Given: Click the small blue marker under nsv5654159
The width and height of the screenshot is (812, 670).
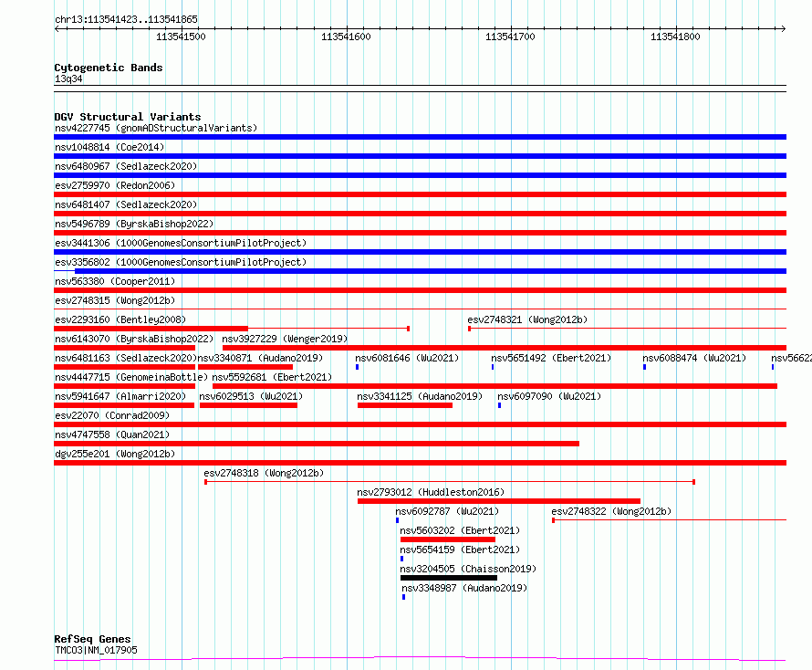Looking at the screenshot, I should pos(401,559).
